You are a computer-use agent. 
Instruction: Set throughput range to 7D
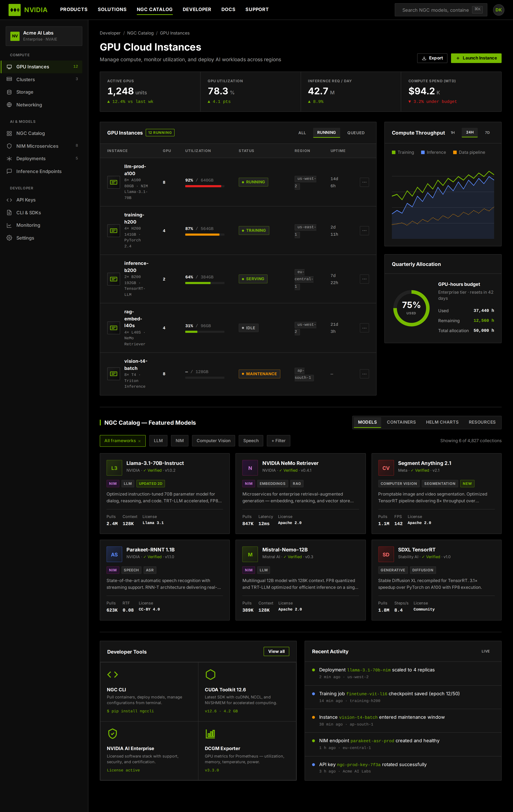pyautogui.click(x=487, y=133)
